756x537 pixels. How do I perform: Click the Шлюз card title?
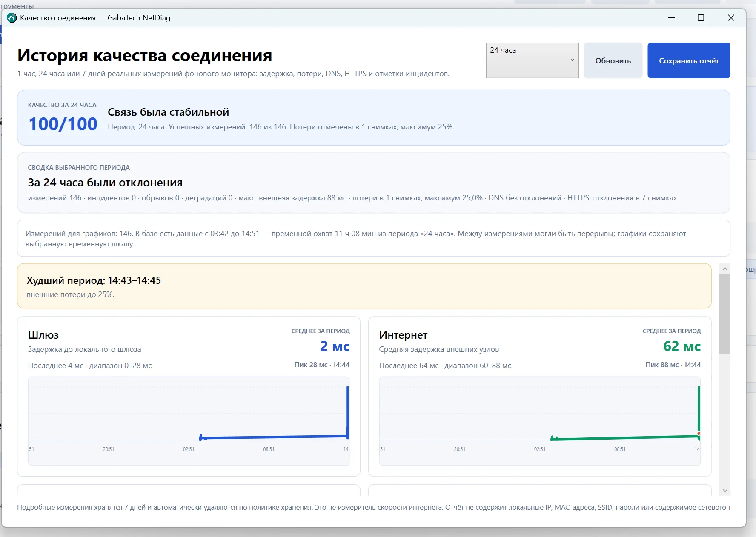click(x=43, y=335)
